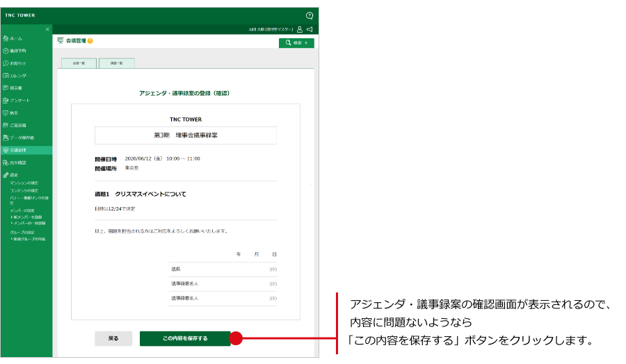This screenshot has height=364, width=626.
Task: Open メンバーの設定 link in sidebar
Action: pyautogui.click(x=22, y=210)
